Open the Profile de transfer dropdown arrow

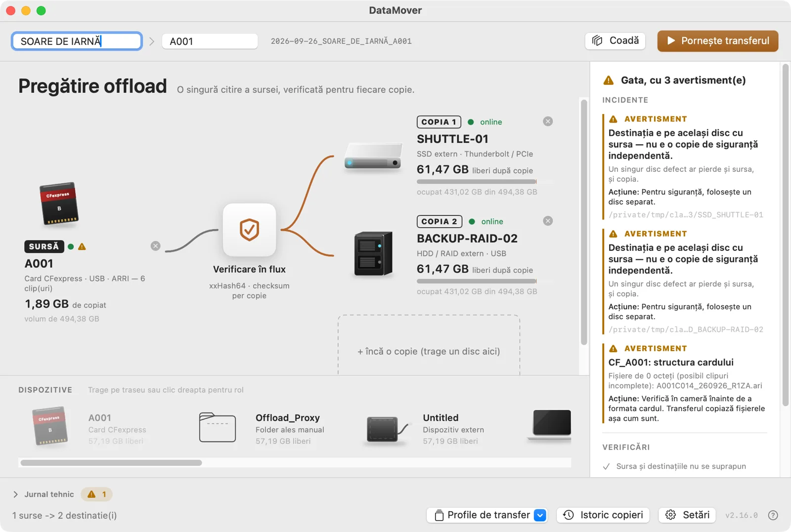coord(540,515)
